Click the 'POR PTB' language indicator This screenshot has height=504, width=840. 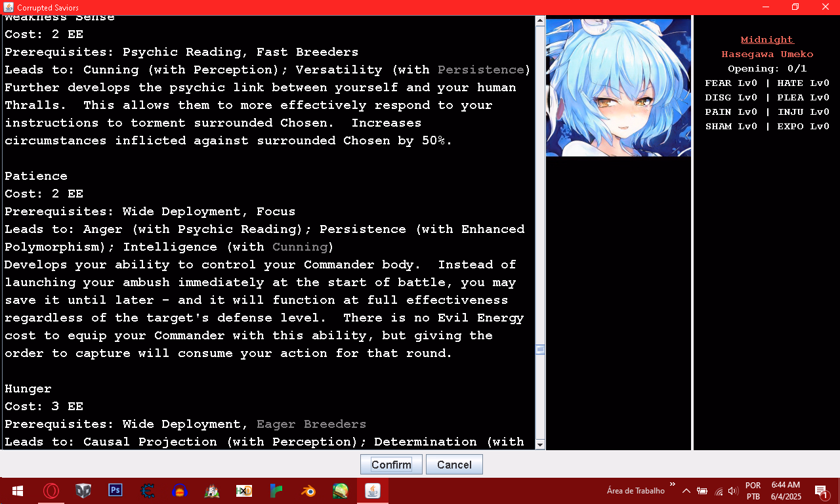[753, 491]
